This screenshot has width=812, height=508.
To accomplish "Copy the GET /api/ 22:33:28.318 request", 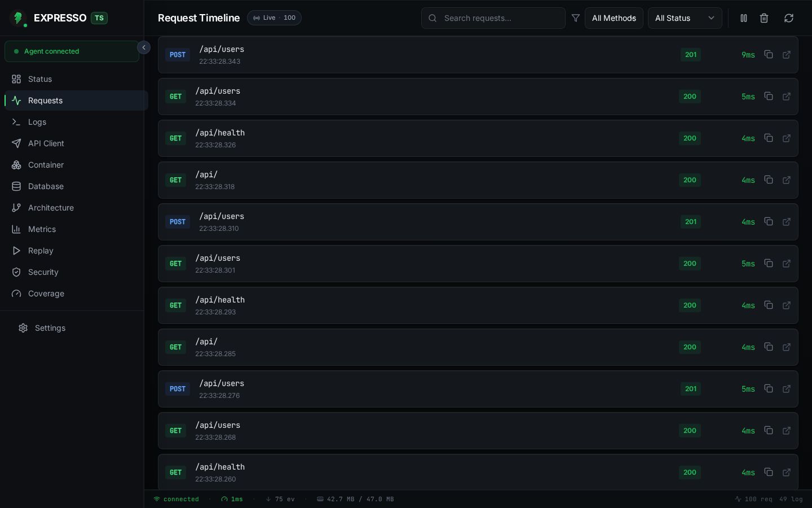I will 769,180.
